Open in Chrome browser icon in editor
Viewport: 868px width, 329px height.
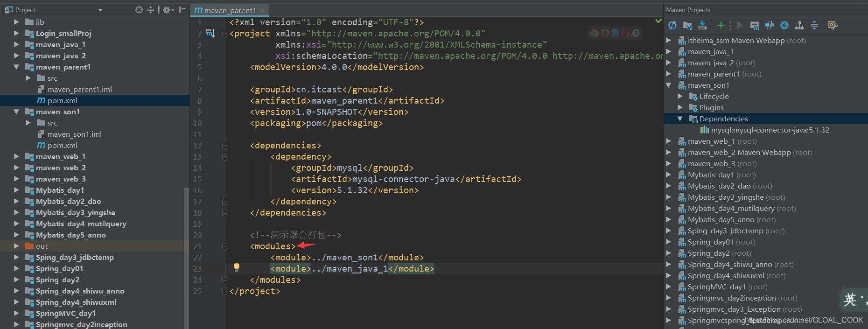pyautogui.click(x=595, y=33)
